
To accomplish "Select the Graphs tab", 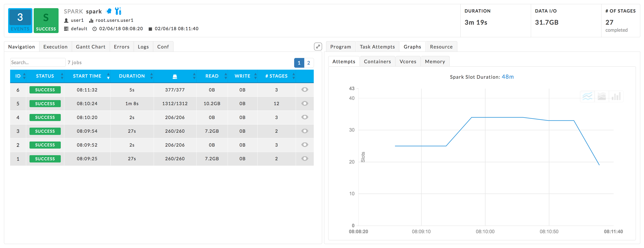I will pyautogui.click(x=412, y=47).
